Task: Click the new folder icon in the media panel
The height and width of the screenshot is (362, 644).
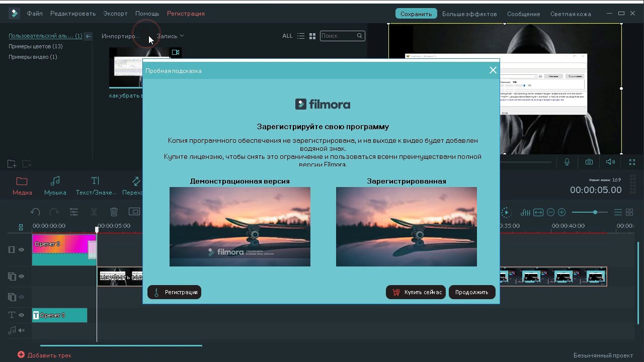Action: click(12, 164)
